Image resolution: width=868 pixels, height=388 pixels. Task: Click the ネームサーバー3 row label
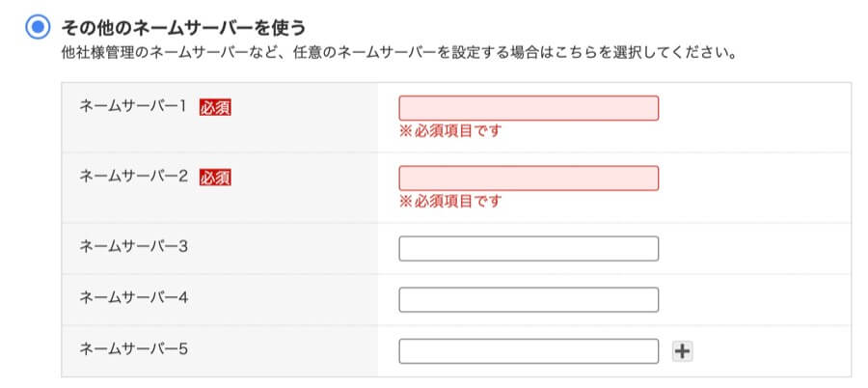click(x=132, y=246)
